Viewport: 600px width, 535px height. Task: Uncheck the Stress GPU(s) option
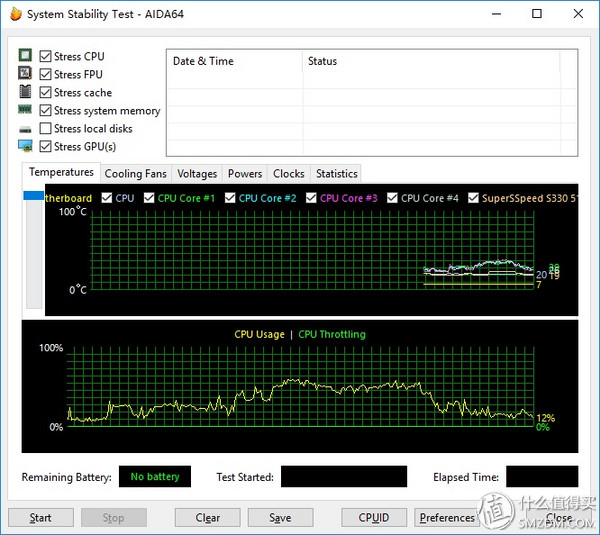(46, 147)
